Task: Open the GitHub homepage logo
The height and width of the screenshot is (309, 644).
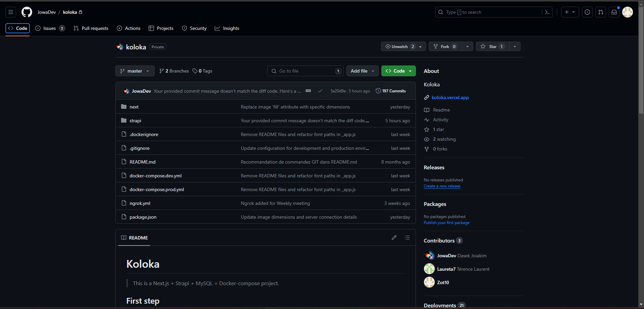Action: click(x=27, y=12)
